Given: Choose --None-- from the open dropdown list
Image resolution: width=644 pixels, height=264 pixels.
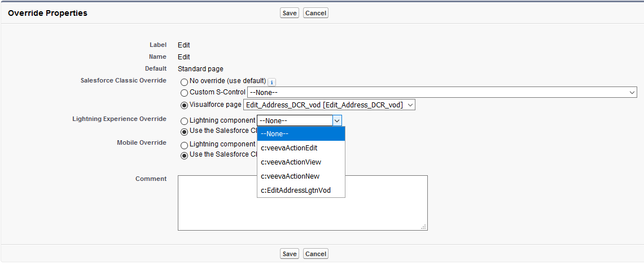Looking at the screenshot, I should pyautogui.click(x=300, y=134).
